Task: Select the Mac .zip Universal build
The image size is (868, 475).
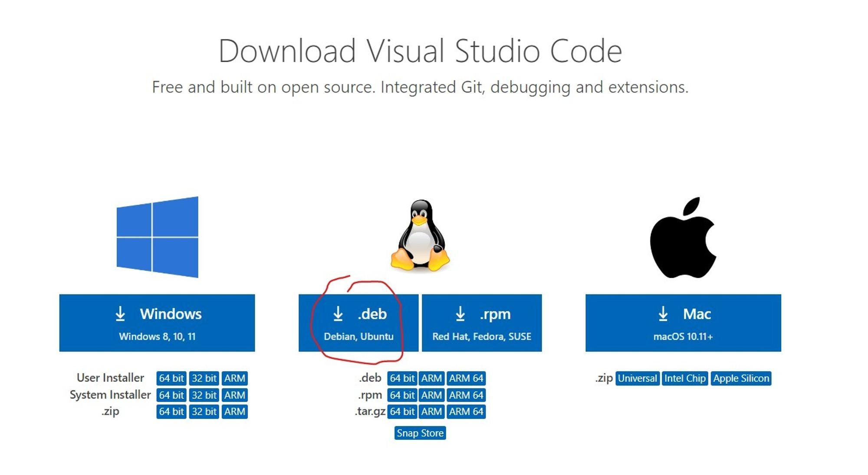Action: point(638,378)
